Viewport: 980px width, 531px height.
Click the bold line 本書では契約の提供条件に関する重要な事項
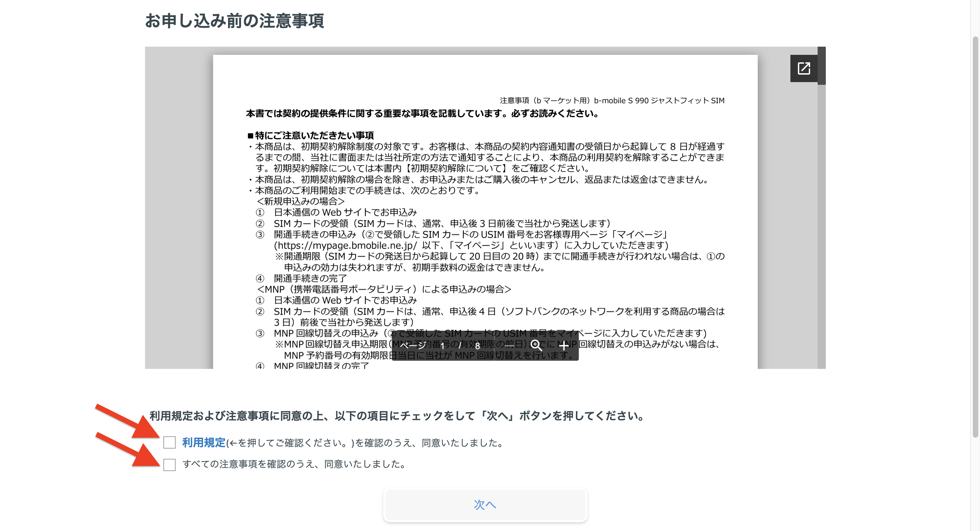423,113
